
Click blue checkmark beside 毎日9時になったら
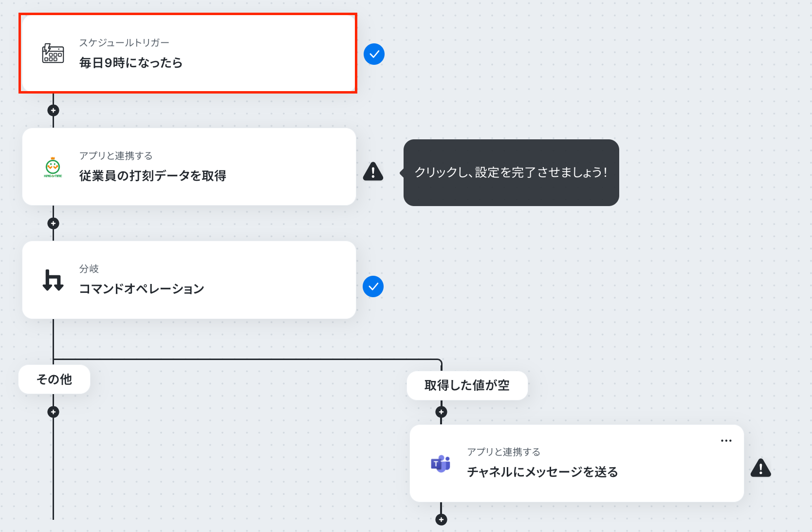point(374,54)
